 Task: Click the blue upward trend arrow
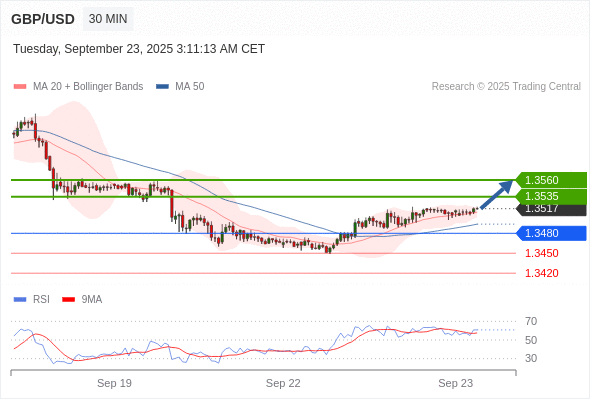coord(497,194)
